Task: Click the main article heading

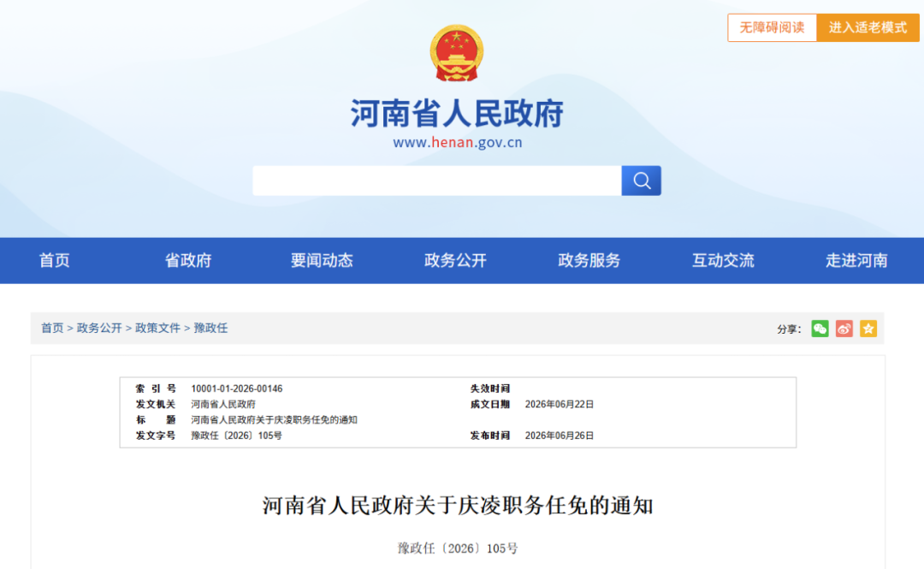Action: tap(457, 506)
